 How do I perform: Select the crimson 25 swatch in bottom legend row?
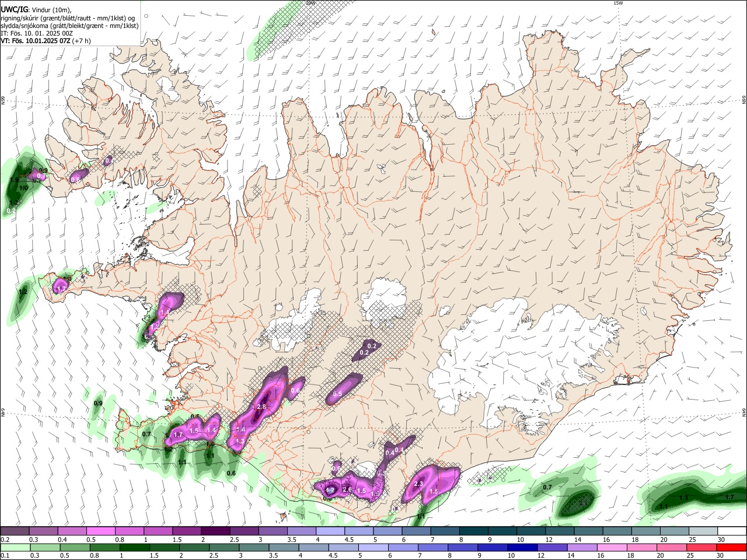702,547
